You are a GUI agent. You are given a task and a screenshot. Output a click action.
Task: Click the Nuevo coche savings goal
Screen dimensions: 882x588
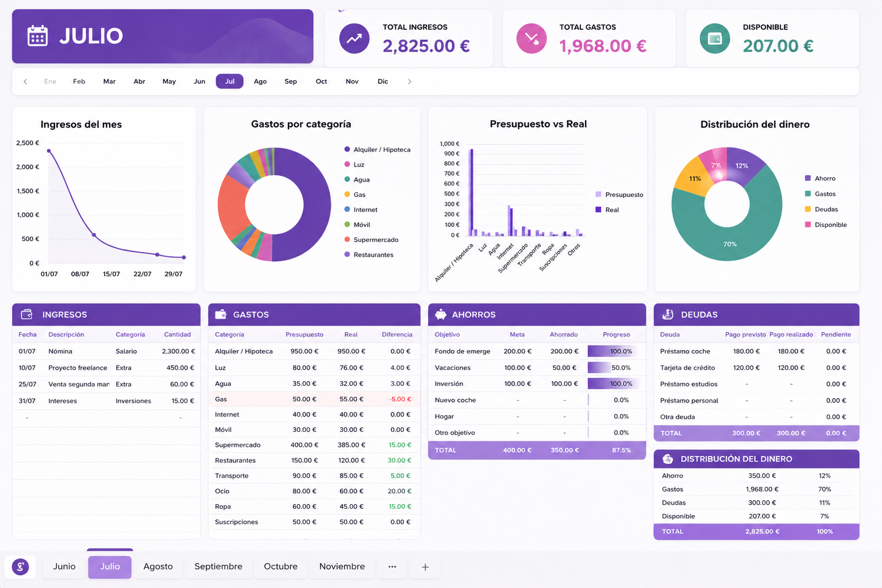point(456,400)
